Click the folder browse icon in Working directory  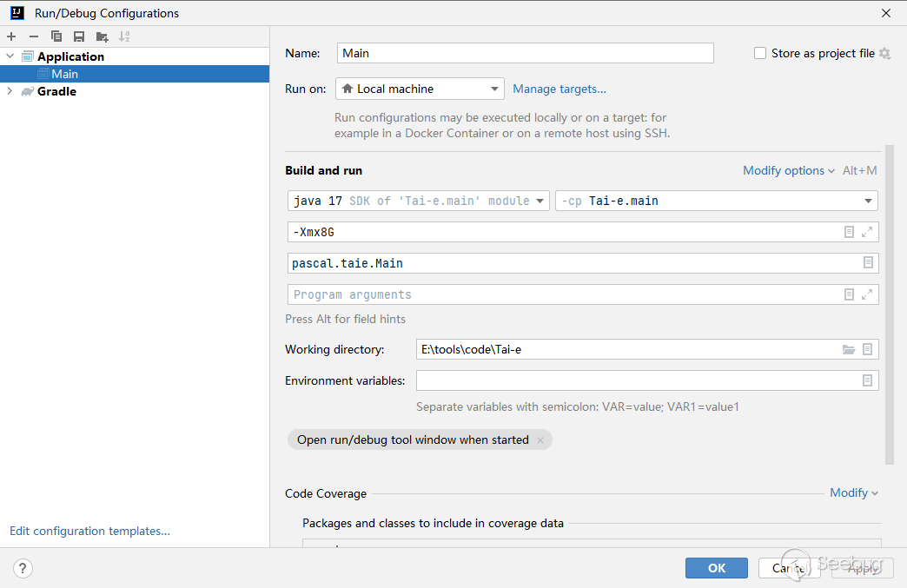point(849,350)
